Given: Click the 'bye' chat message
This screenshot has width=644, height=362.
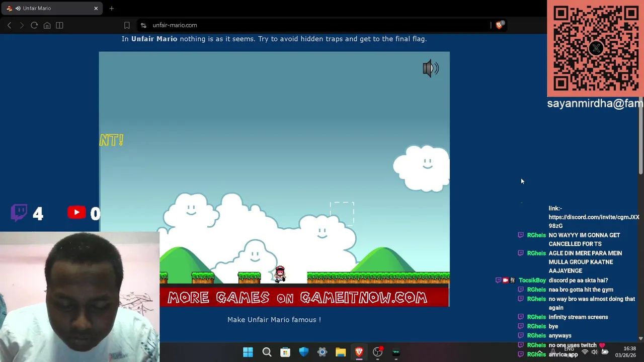Looking at the screenshot, I should (553, 326).
